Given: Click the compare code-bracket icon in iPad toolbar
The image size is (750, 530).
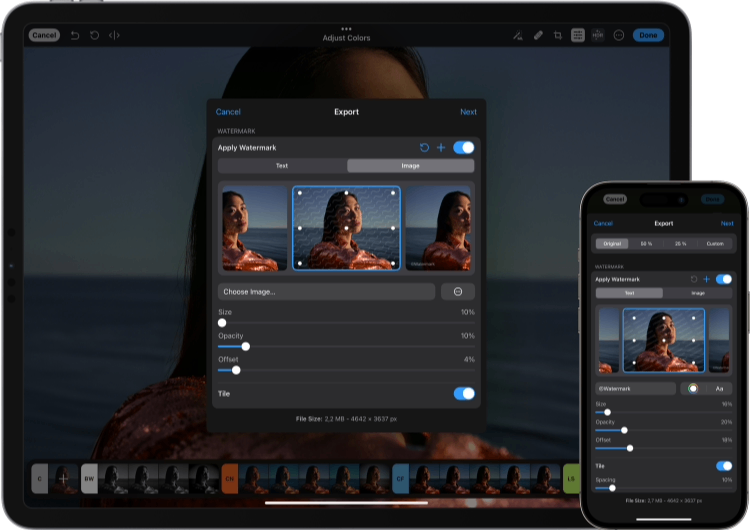Looking at the screenshot, I should pos(114,35).
